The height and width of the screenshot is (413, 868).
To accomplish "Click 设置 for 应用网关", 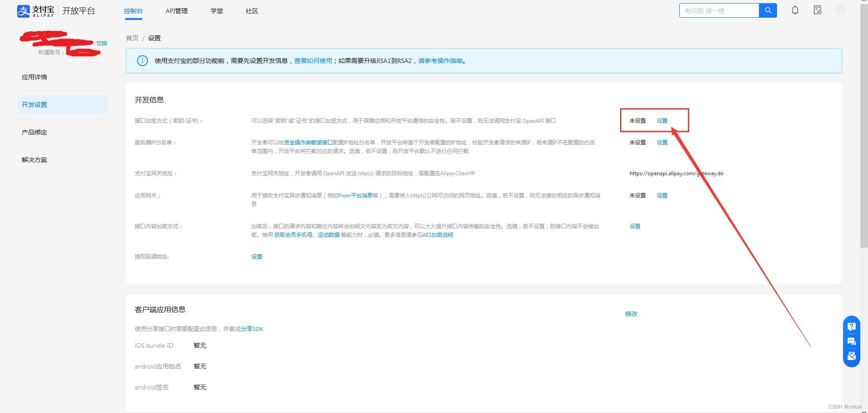I will [662, 196].
